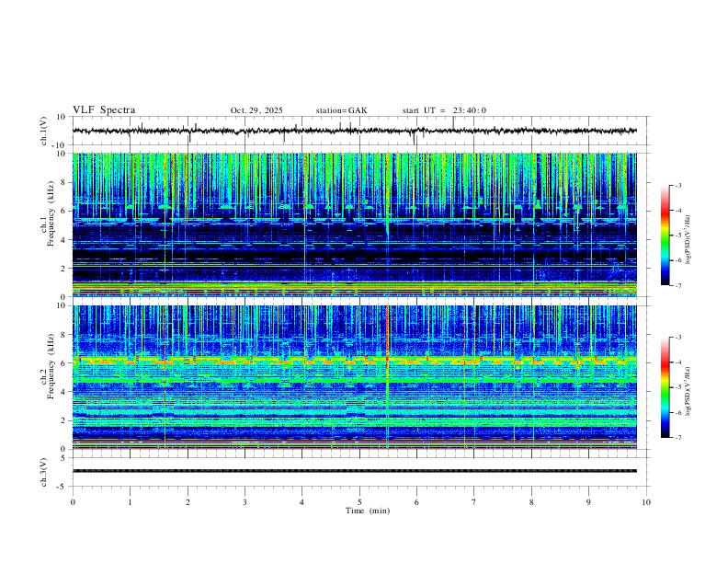Click the ch.1 Frequency (kHz) axis label

coord(48,214)
